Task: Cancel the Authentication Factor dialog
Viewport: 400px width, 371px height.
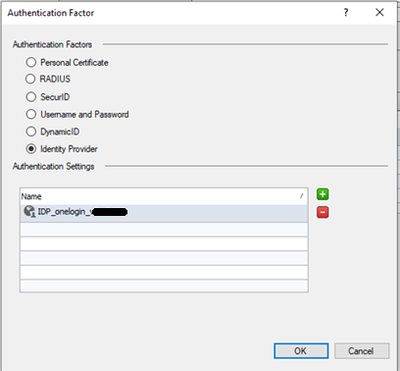Action: coord(362,351)
